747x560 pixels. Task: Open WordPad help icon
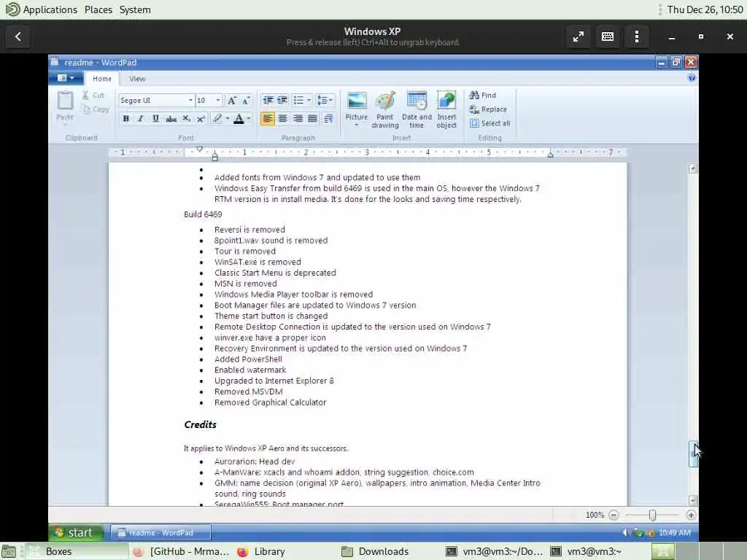[x=692, y=78]
